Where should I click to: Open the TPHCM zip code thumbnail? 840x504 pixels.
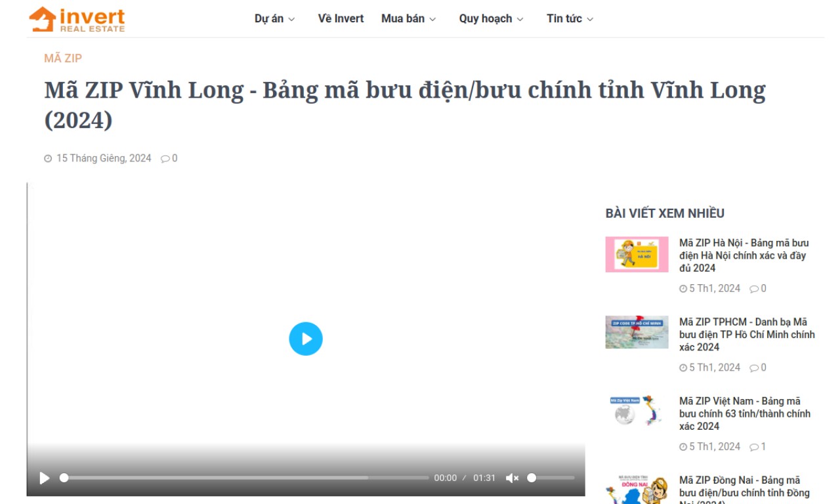click(x=637, y=332)
